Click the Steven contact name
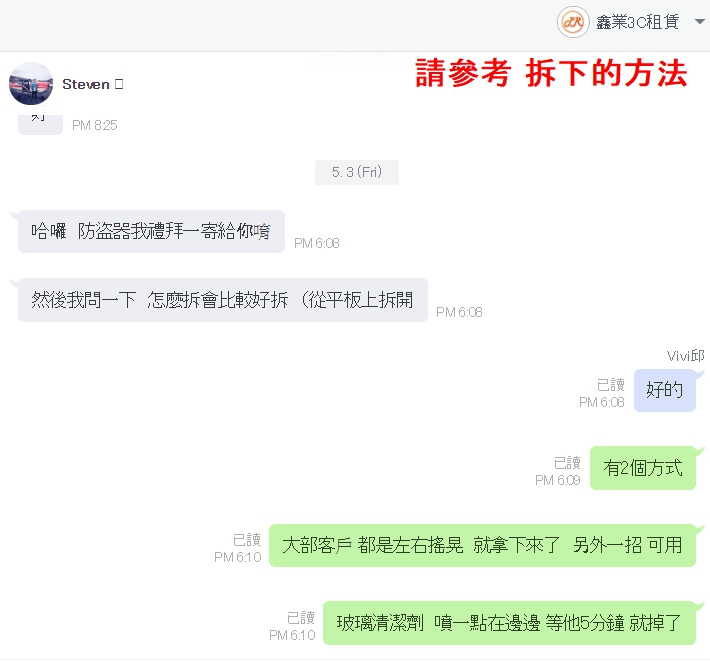710x670 pixels. coord(86,84)
